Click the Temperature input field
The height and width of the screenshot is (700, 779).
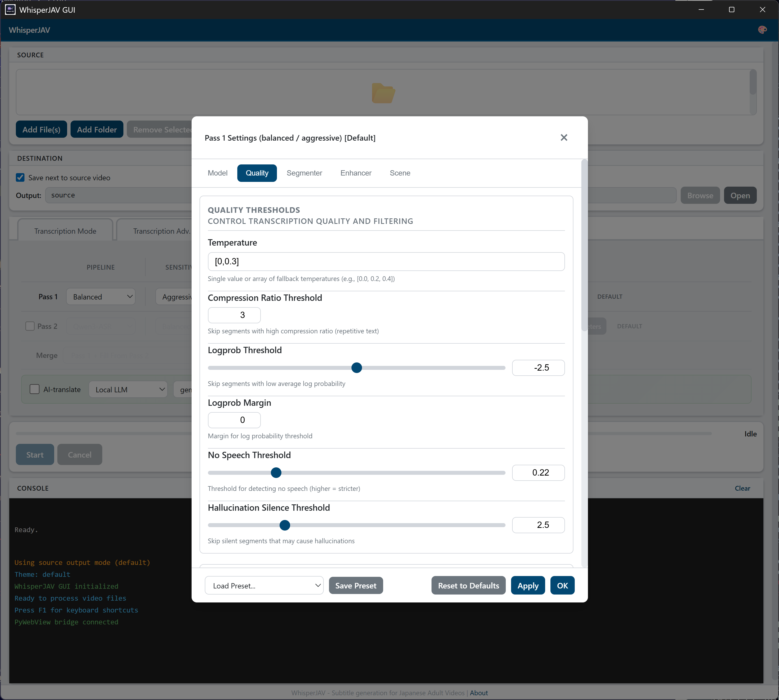[x=386, y=261]
